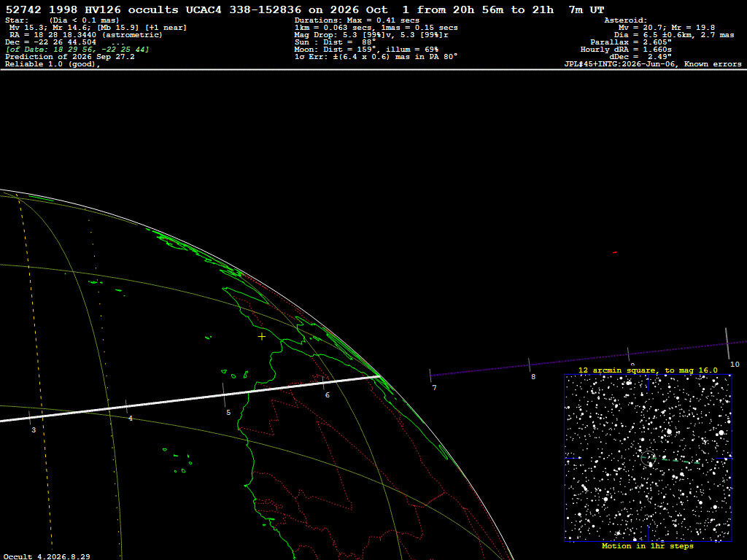
Task: Click minute tick marker 3 on the shadow path
Action: 29,418
